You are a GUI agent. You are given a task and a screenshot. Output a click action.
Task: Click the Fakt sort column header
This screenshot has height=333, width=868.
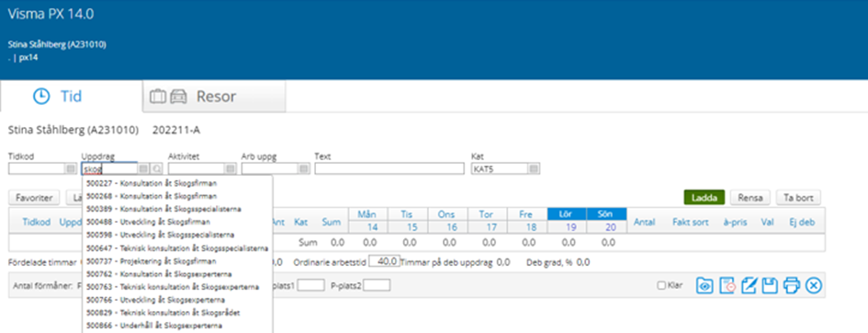[x=691, y=222]
